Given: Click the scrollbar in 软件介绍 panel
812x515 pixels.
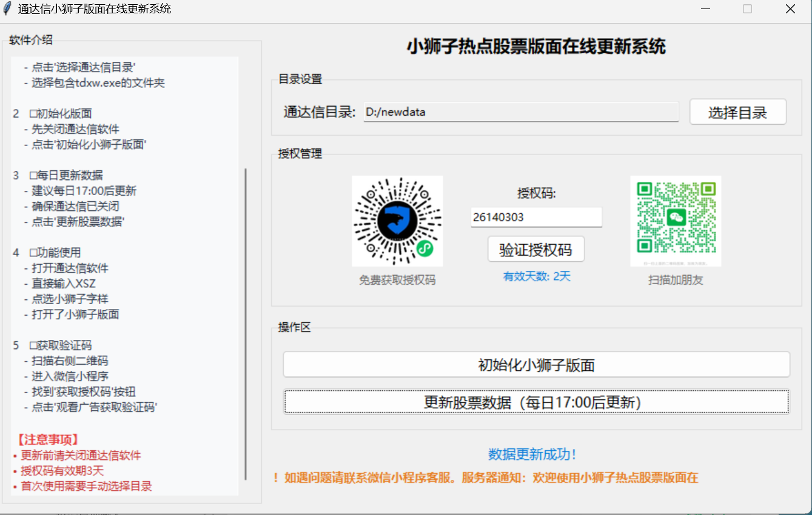Looking at the screenshot, I should tap(246, 324).
